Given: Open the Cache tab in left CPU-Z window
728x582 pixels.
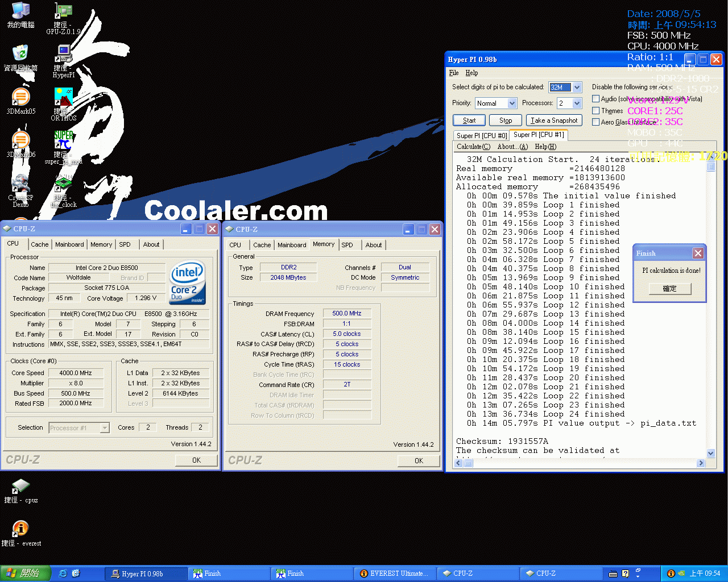Looking at the screenshot, I should click(40, 244).
